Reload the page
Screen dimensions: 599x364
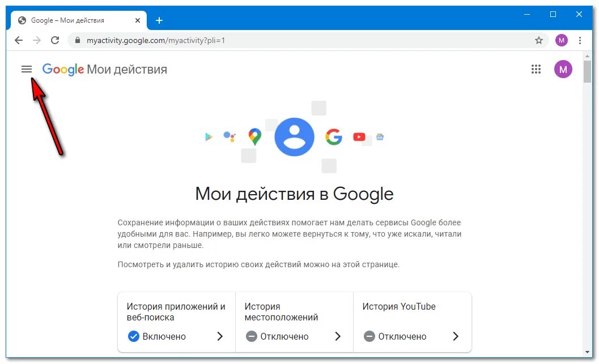55,40
